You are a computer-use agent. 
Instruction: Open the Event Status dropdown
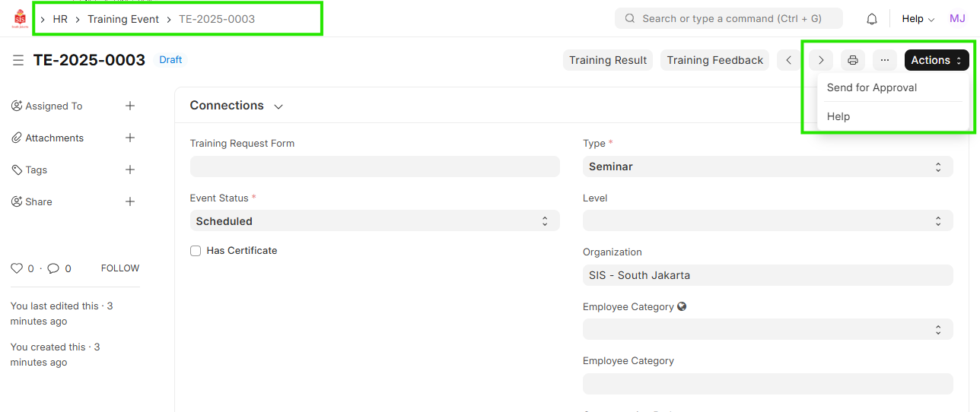pos(374,221)
